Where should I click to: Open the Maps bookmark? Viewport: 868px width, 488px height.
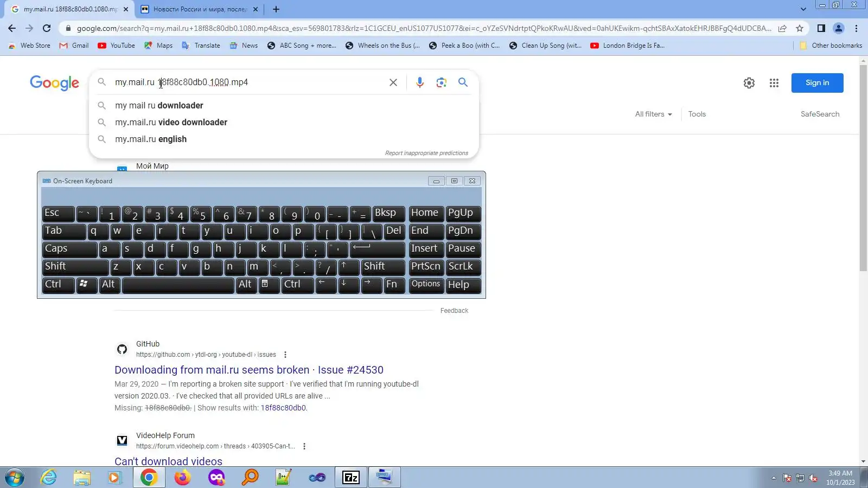point(158,46)
